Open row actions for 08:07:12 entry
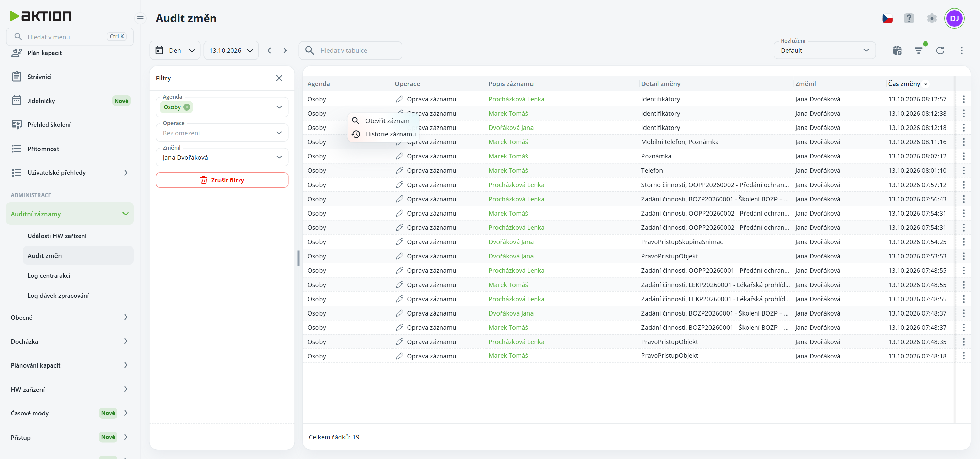Screen dimensions: 980x459 (963, 156)
